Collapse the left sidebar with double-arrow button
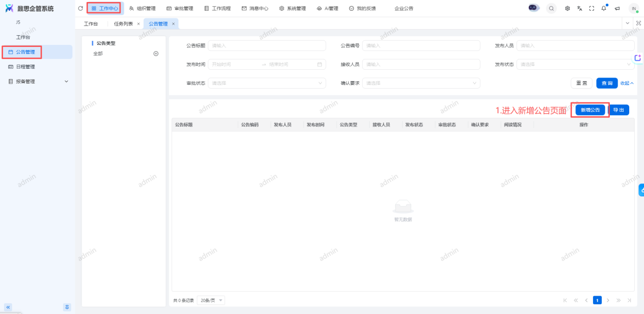 [x=8, y=307]
